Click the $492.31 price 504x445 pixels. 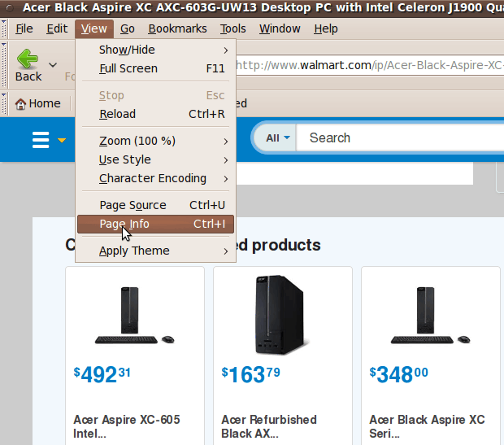102,375
